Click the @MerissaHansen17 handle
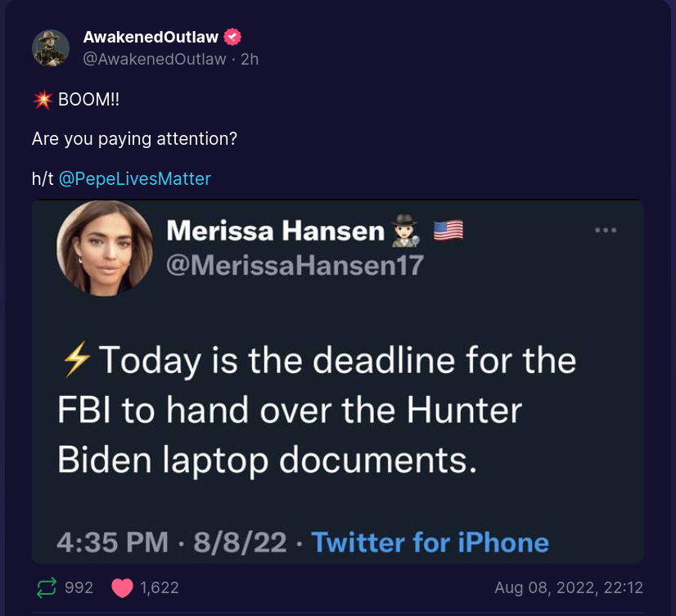676x616 pixels. (x=295, y=264)
